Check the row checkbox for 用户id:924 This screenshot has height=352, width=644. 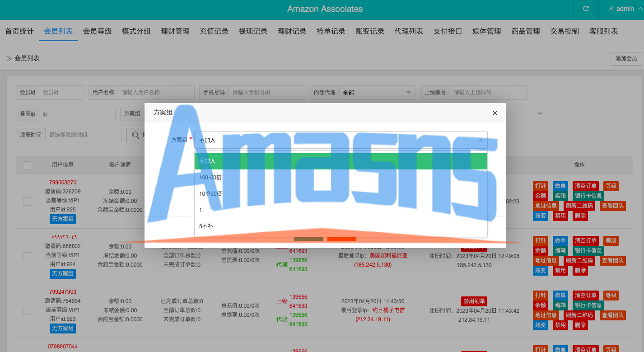pos(27,256)
